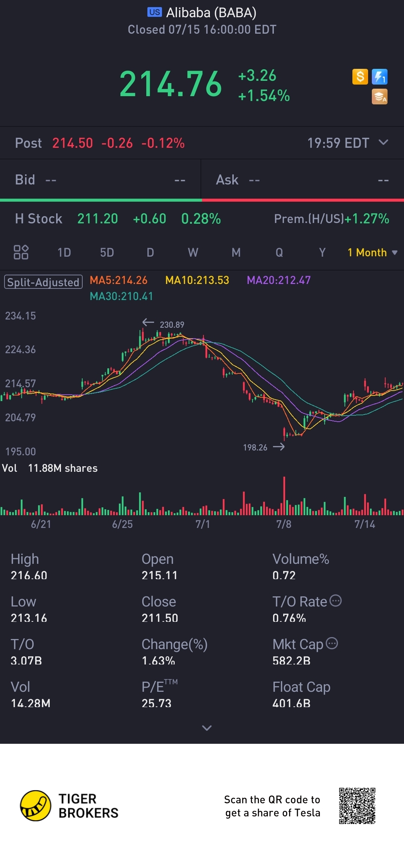
Task: Tap the Bid quote section
Action: click(100, 180)
